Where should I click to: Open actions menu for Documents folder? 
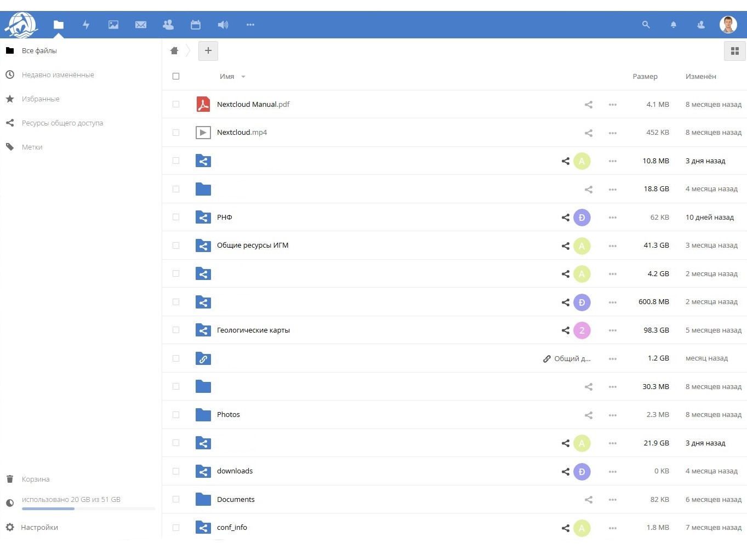[x=613, y=500]
